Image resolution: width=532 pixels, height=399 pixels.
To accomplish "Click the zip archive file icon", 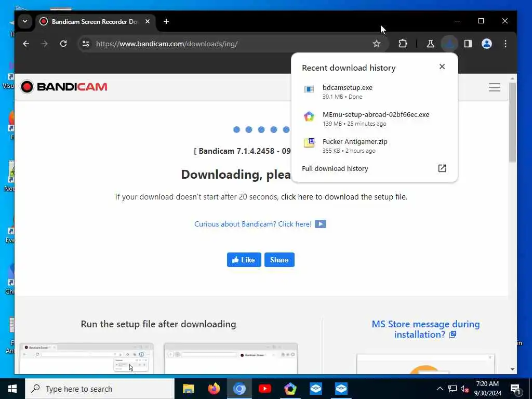I will pos(309,143).
